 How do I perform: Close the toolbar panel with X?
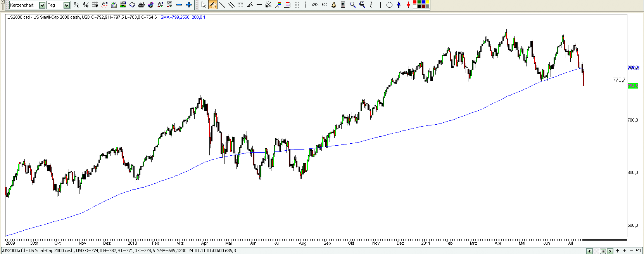pyautogui.click(x=3, y=2)
